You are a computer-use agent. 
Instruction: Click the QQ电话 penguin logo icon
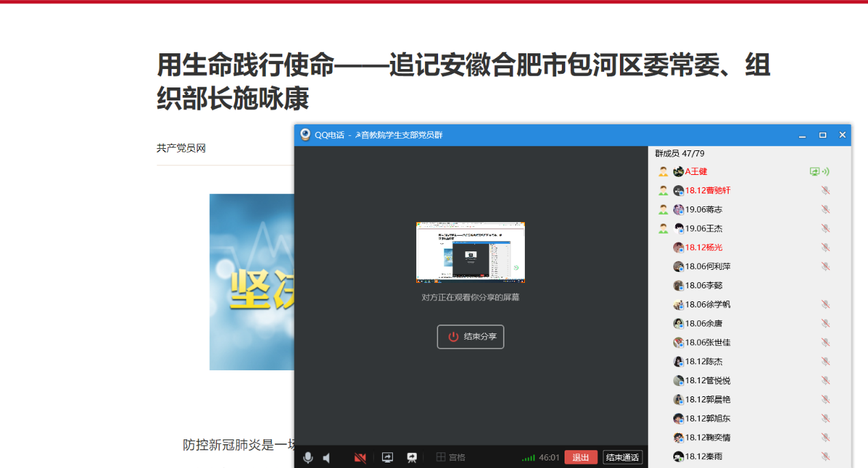(x=306, y=135)
